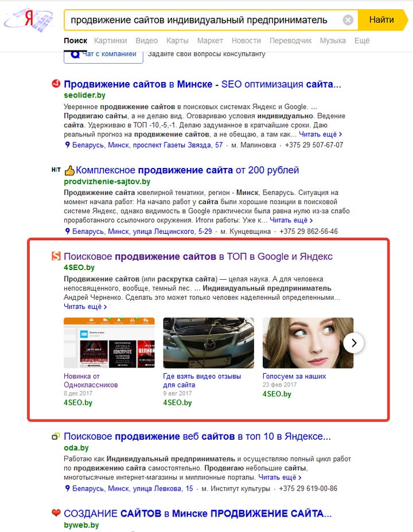Click the oda.by favicon icon

coord(56,436)
